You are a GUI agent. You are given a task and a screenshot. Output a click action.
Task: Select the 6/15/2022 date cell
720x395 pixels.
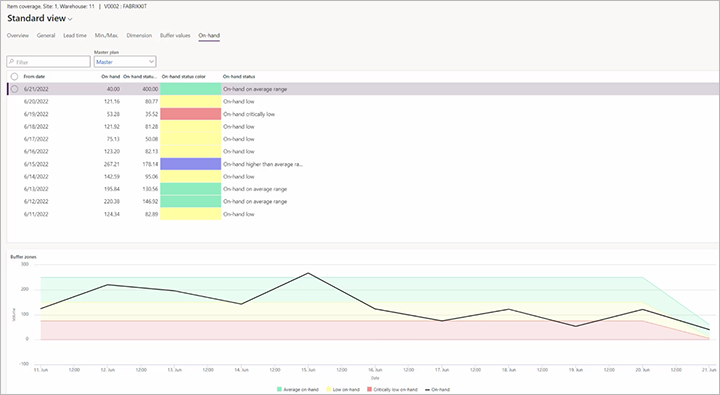click(x=36, y=164)
